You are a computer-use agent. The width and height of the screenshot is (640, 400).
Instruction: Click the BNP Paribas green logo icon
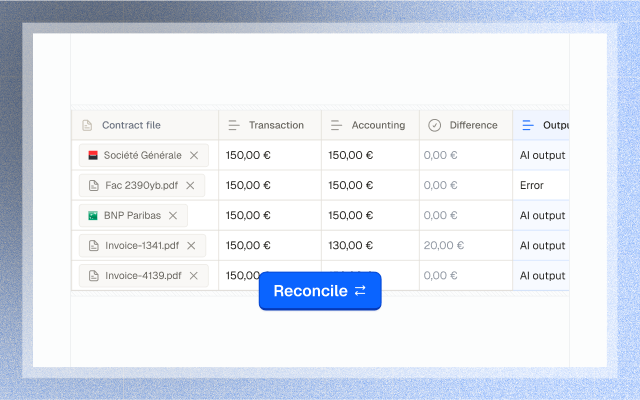93,216
